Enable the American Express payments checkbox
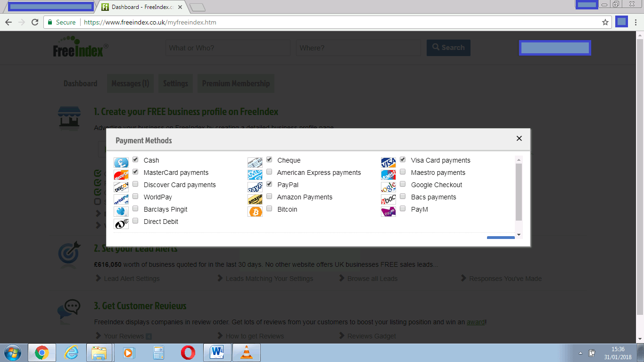Screen dimensions: 644x362 (x=269, y=172)
